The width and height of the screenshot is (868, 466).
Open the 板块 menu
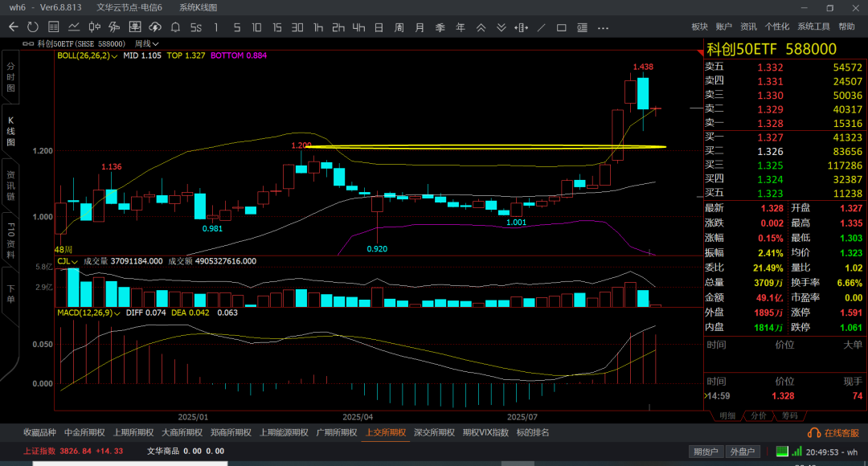700,27
